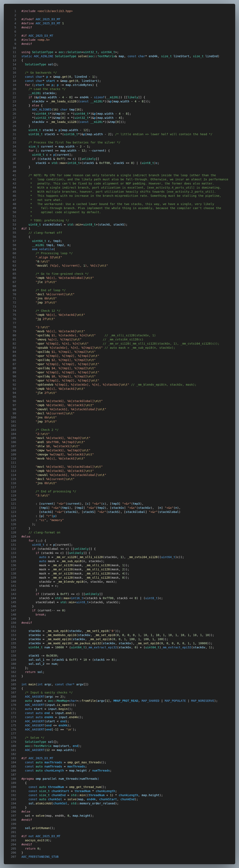The height and width of the screenshot is (868, 239).
Task: Click the ': "cc", "memory"' clobber line
Action: click(50, 520)
